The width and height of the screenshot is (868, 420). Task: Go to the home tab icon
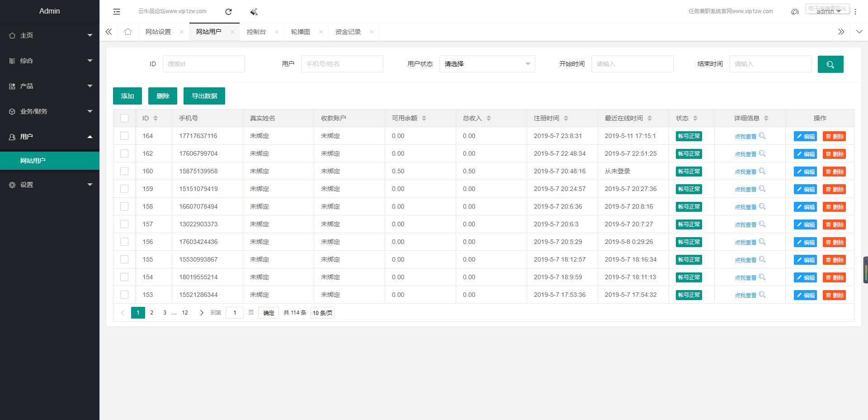click(x=128, y=32)
